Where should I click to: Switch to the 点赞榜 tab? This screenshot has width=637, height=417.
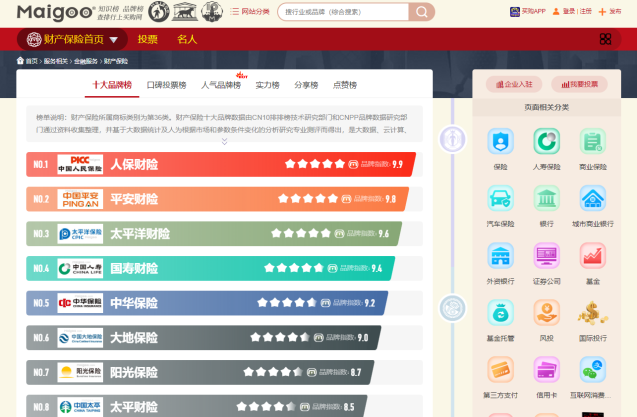(345, 85)
